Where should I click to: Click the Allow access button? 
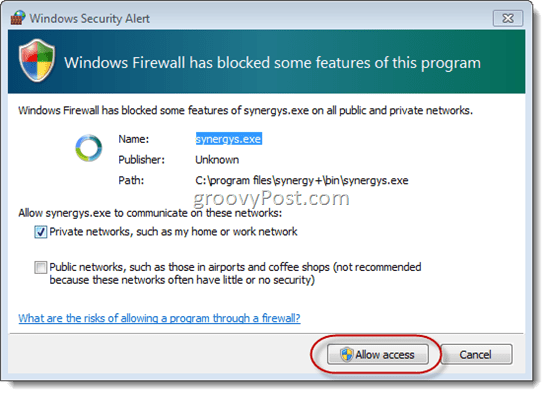click(x=378, y=354)
